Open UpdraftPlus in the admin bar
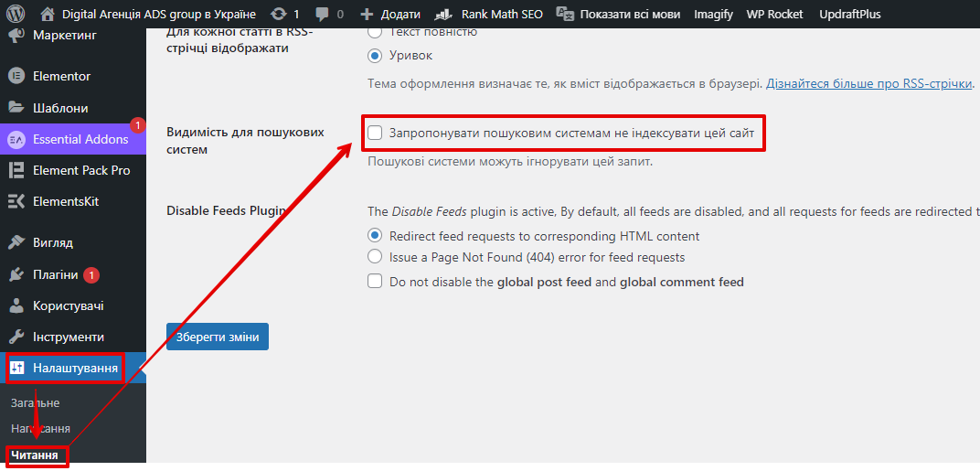Screen dimensions: 980x471 [x=849, y=14]
